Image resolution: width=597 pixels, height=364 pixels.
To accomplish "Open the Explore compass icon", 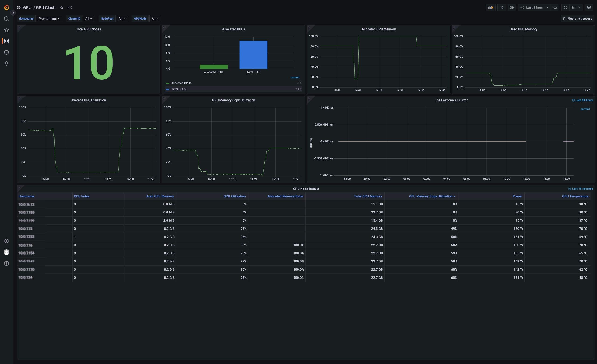I will coord(7,52).
